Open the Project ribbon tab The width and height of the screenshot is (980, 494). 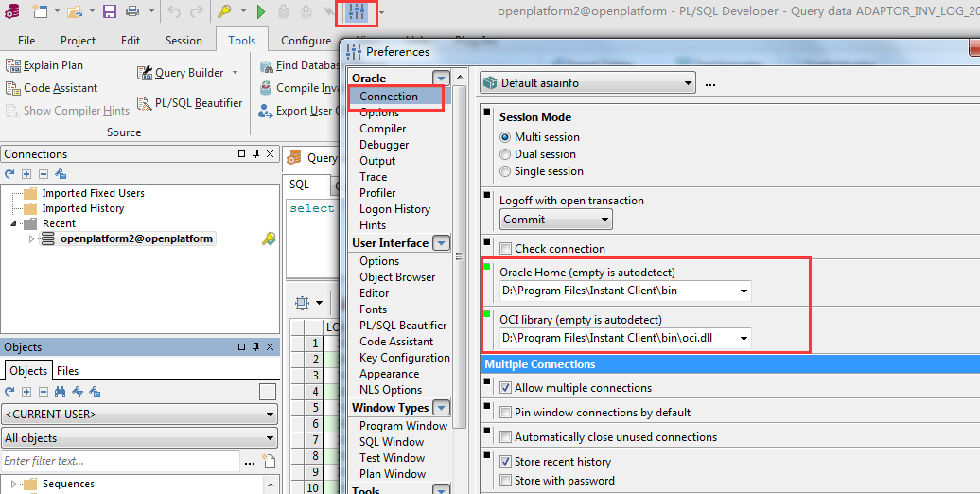[79, 40]
